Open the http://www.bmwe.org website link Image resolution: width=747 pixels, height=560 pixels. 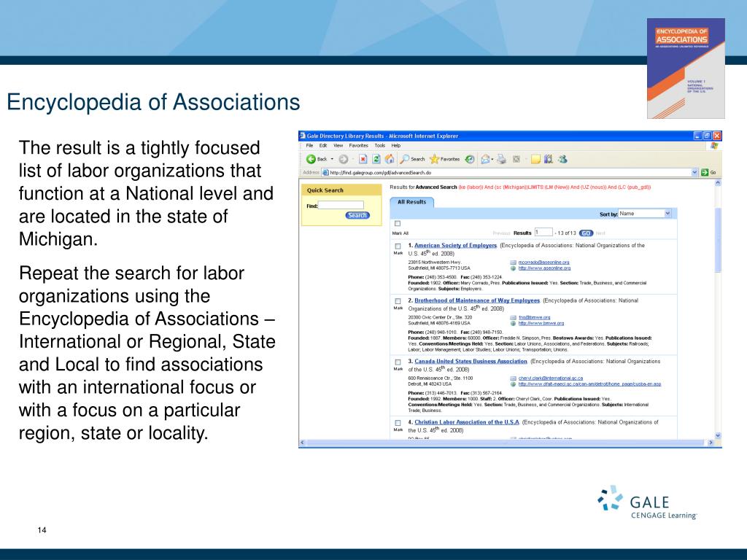click(x=541, y=323)
